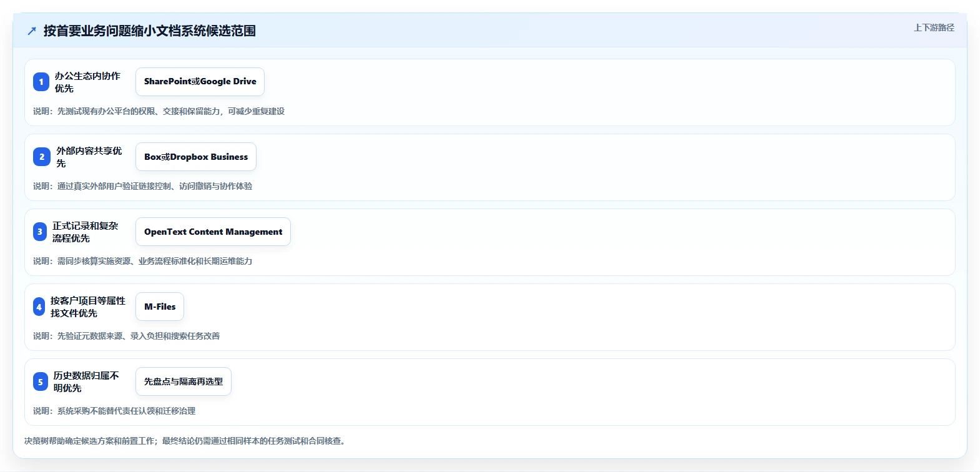The height and width of the screenshot is (472, 980).
Task: Select the step 1 number badge
Action: pos(41,82)
